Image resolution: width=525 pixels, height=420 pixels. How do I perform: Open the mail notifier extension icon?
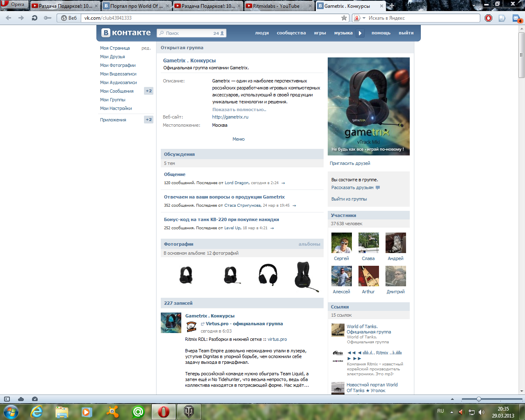pos(517,18)
